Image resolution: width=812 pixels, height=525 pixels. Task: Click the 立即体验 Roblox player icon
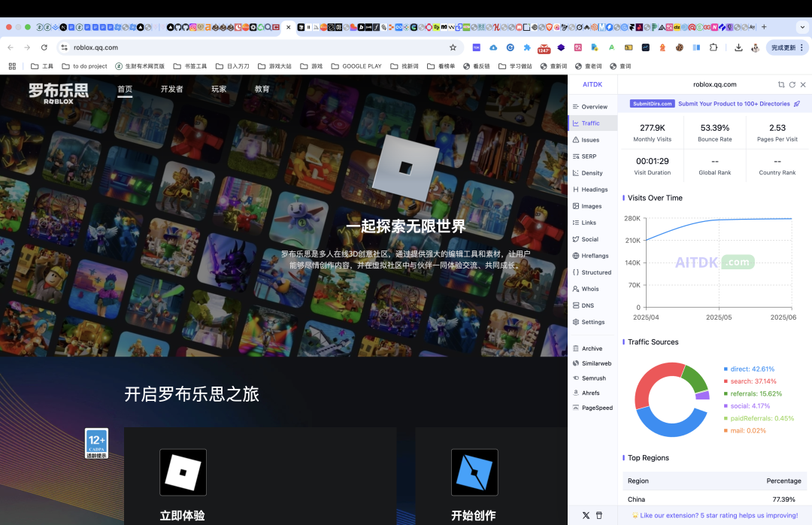tap(183, 472)
